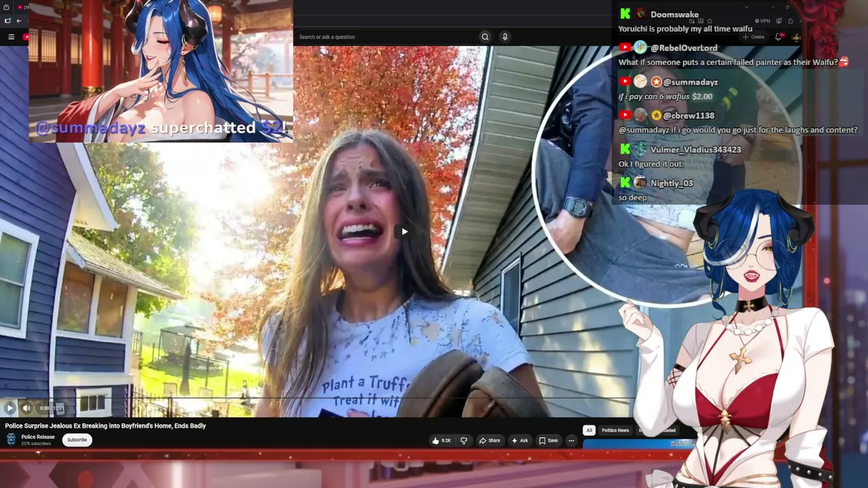Select the All filter chip

click(x=589, y=430)
